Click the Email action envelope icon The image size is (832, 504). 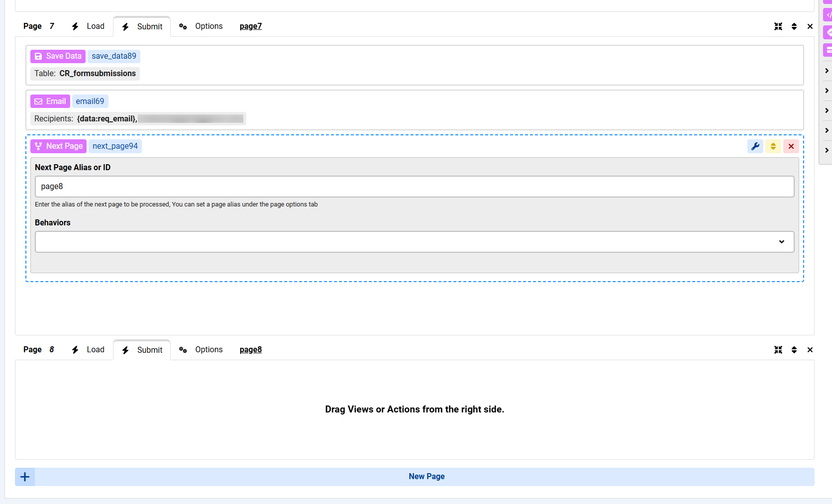[38, 101]
